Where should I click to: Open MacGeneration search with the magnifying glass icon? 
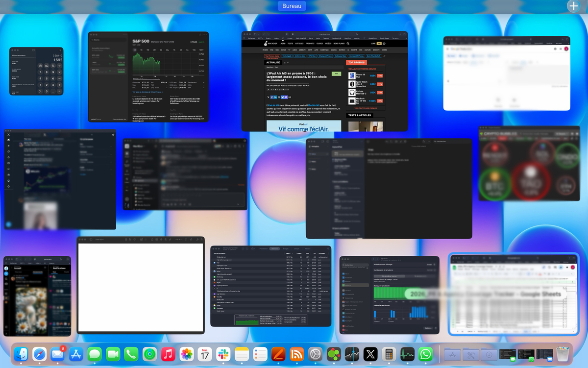tap(348, 44)
